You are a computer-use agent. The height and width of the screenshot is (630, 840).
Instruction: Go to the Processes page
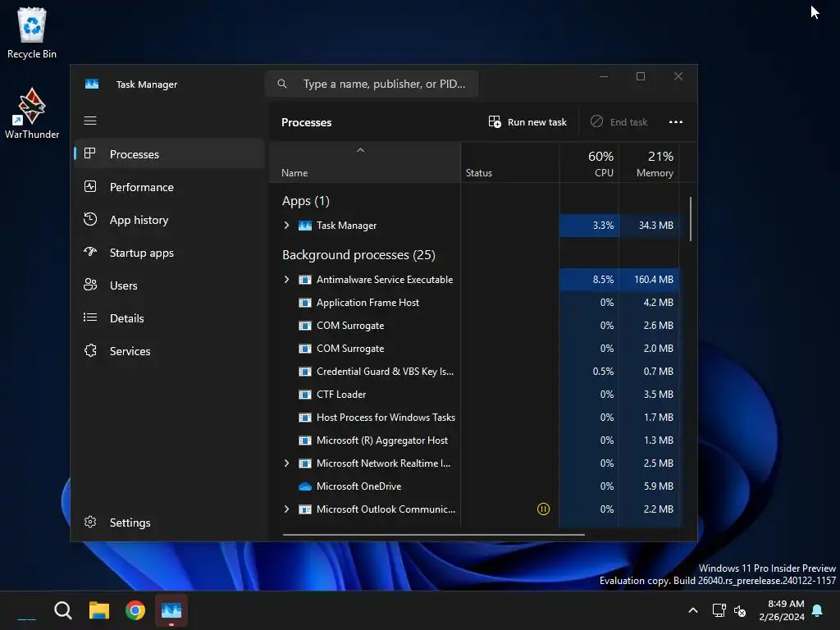169,153
